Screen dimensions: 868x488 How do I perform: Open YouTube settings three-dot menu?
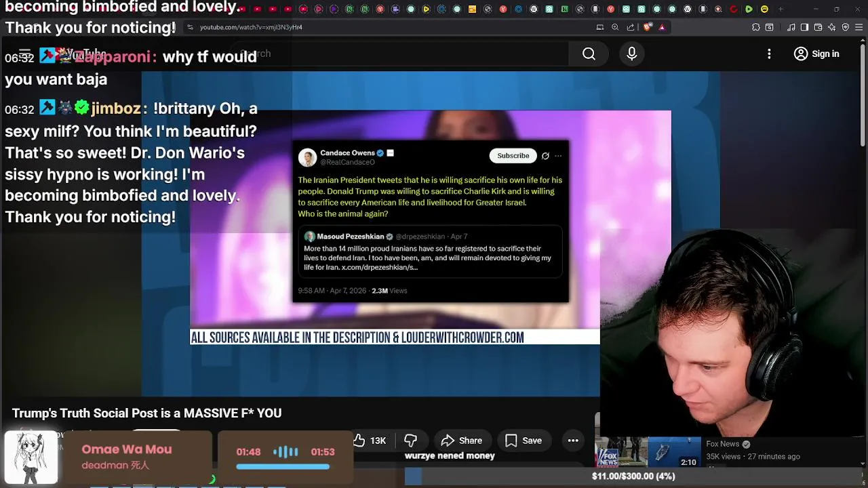coord(769,54)
